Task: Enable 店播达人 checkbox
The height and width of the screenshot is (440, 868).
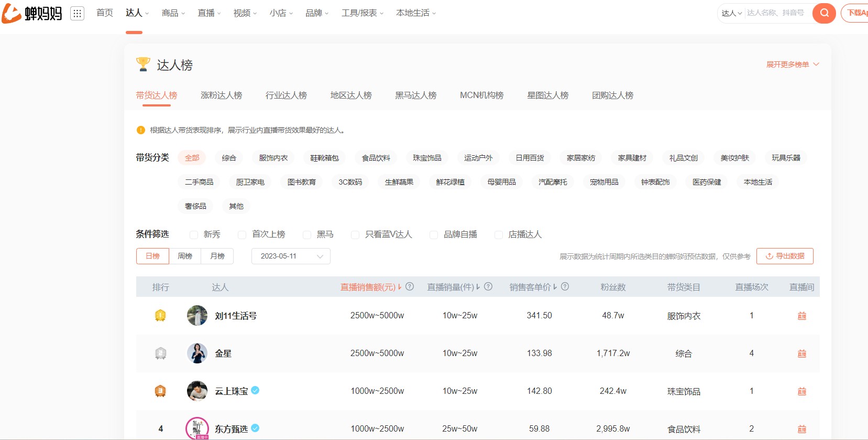Action: (499, 235)
